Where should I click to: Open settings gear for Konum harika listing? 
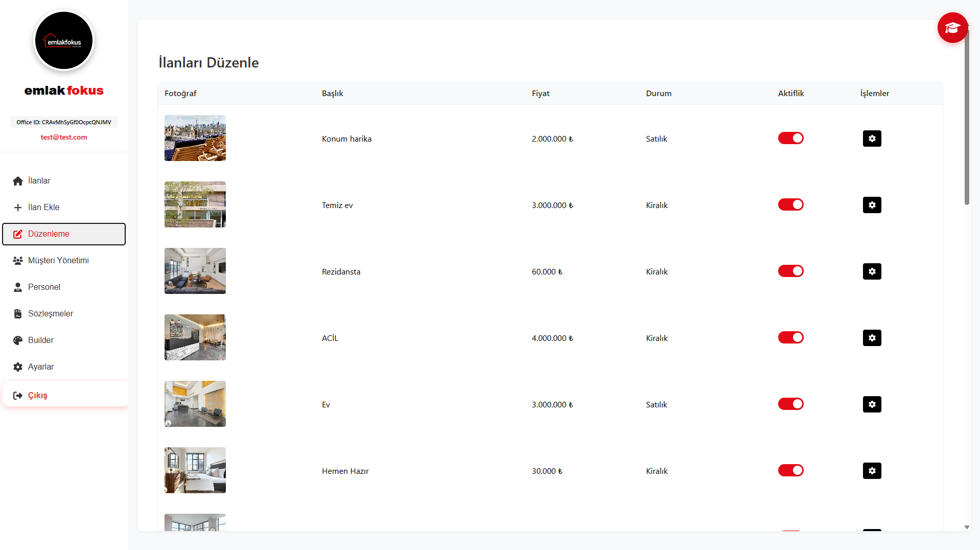pos(872,139)
